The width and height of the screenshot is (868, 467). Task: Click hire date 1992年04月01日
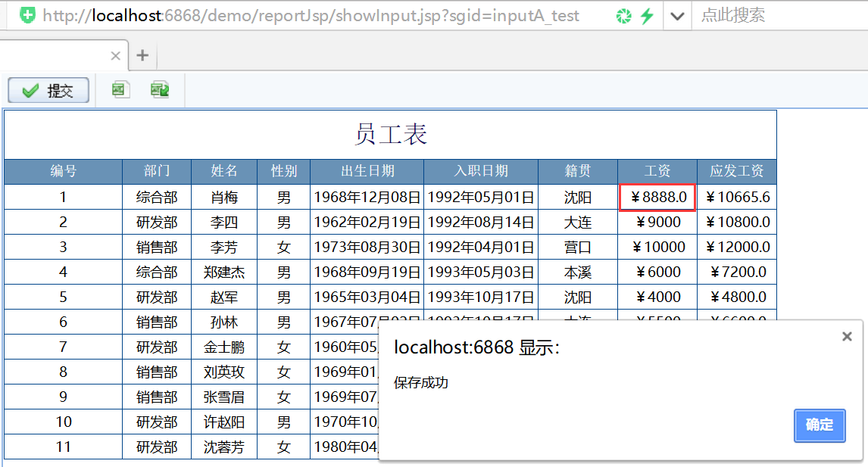(480, 247)
